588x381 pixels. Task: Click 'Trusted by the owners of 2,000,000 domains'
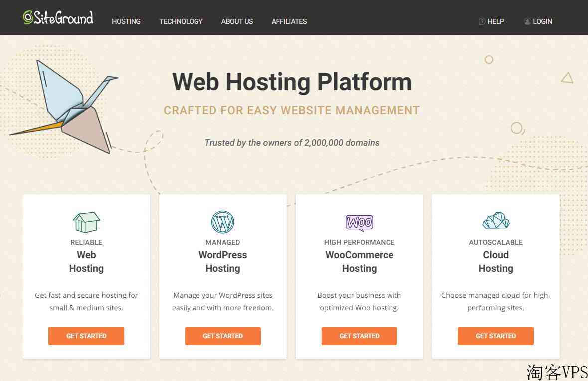292,143
